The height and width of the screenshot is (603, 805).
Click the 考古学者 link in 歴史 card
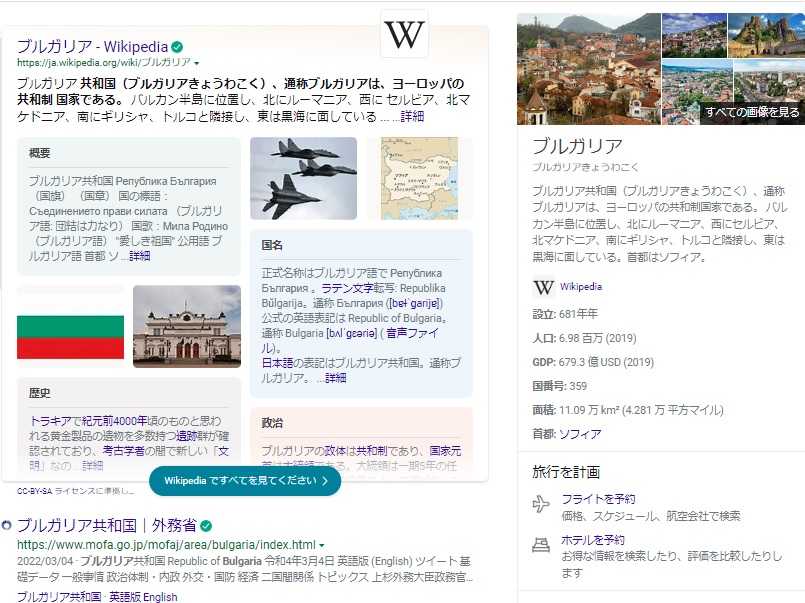tap(124, 451)
